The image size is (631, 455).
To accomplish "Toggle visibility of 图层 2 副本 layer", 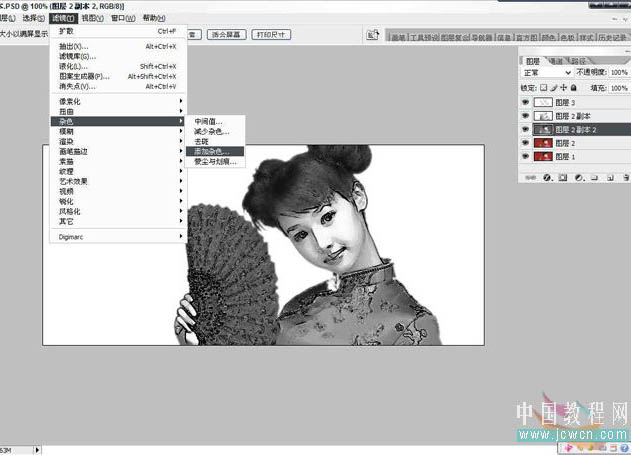I will (x=526, y=116).
